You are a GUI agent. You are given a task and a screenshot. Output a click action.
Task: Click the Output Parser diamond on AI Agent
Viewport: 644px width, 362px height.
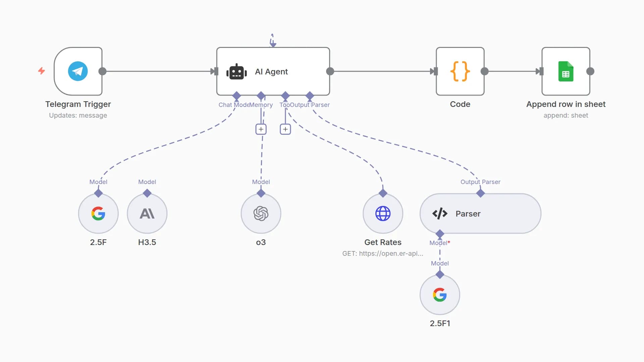point(310,96)
